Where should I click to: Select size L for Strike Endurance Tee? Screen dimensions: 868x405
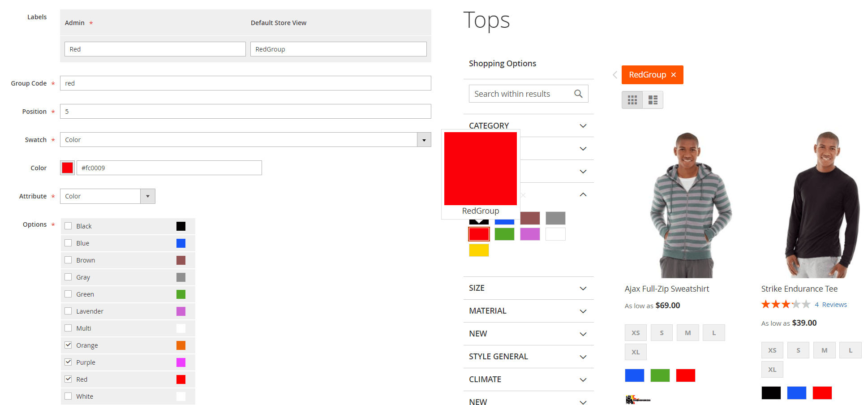(x=850, y=350)
